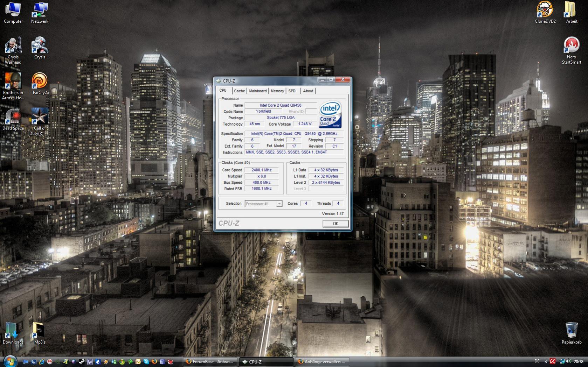588x367 pixels.
Task: Click the Avira tray icon
Action: (553, 361)
